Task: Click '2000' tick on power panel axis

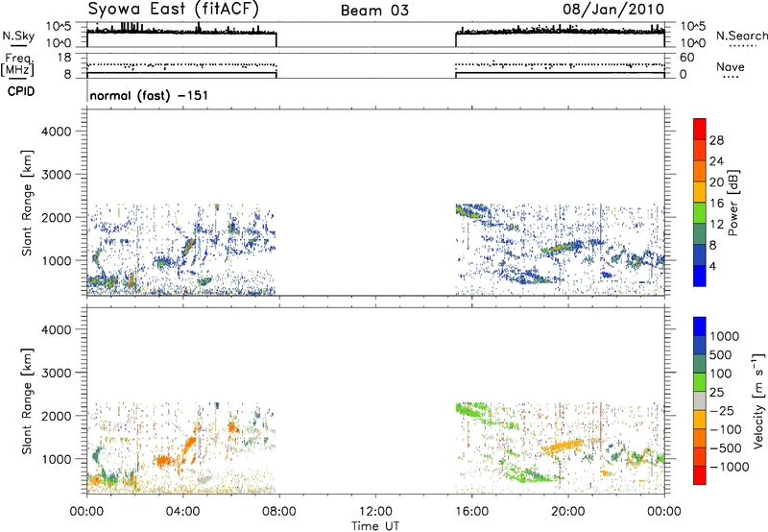Action: pos(56,217)
